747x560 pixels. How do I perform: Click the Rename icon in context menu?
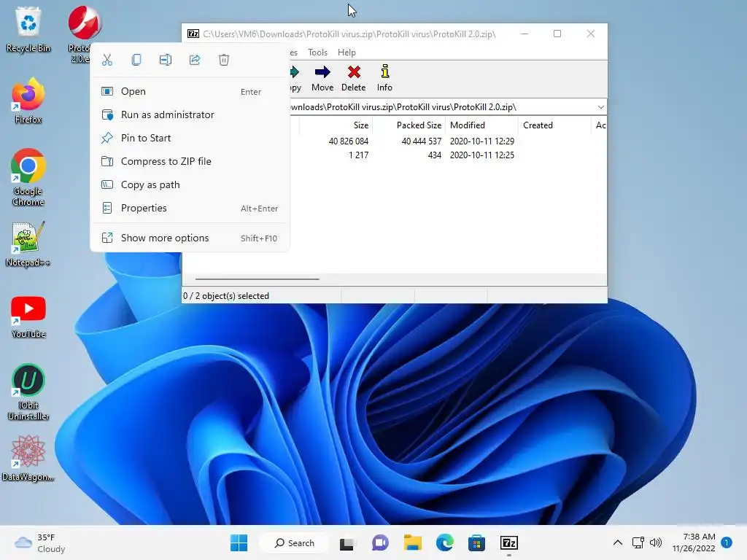[166, 60]
